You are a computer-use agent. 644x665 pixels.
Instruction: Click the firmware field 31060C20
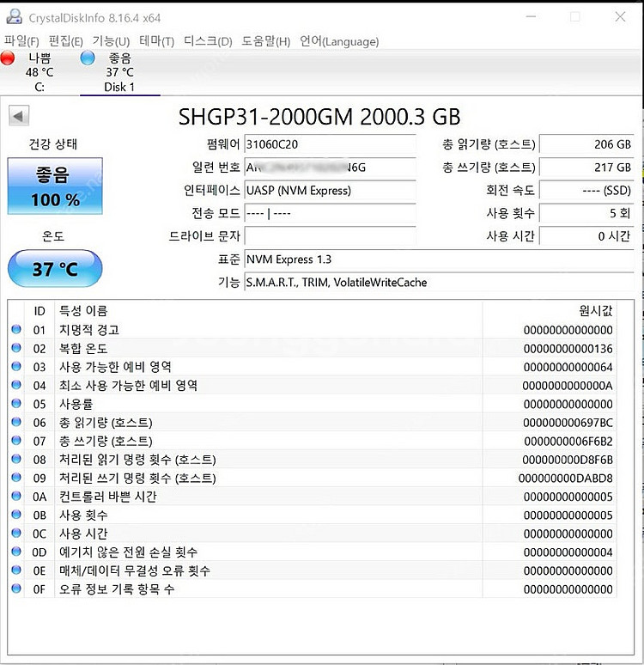point(330,144)
